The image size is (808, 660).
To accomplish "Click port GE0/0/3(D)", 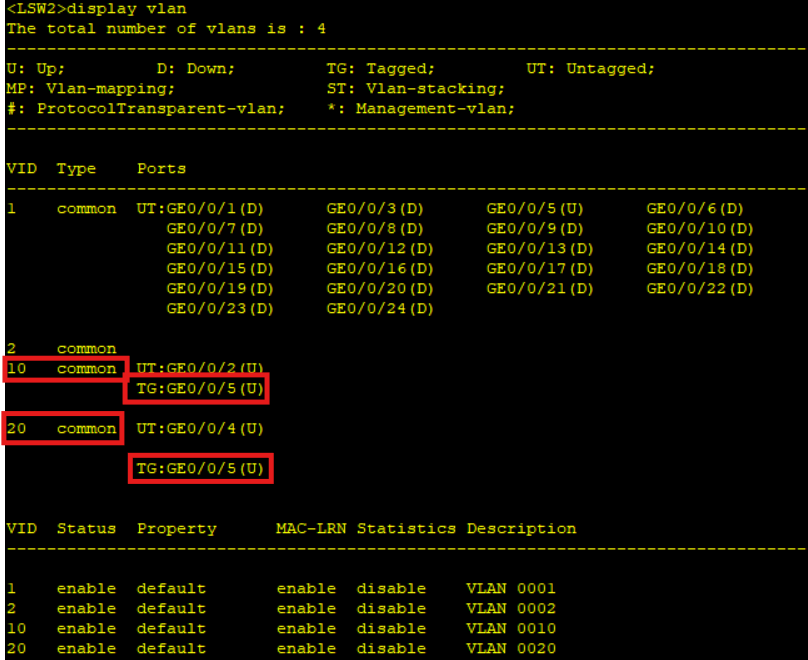I will [375, 209].
